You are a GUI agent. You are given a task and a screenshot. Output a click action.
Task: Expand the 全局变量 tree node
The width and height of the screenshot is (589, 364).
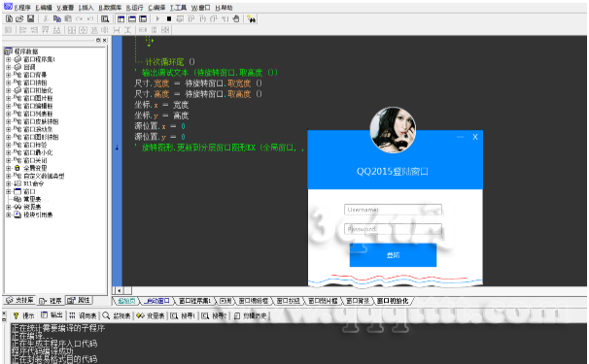(9, 168)
